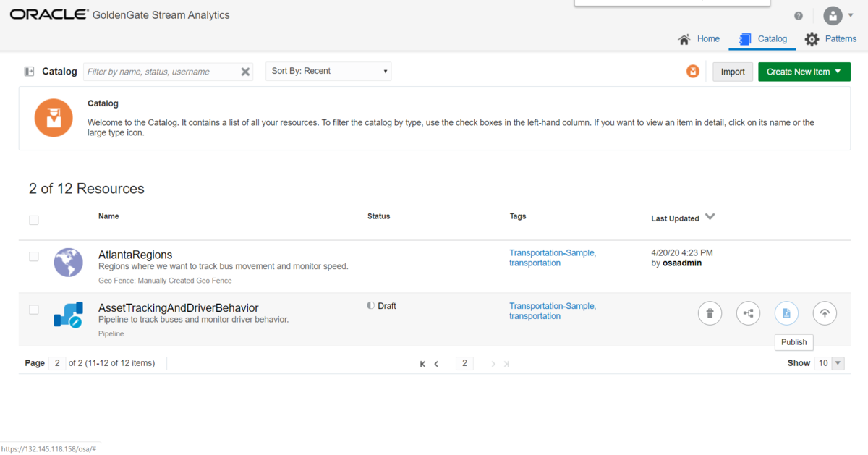Click the Last Updated column header
The width and height of the screenshot is (868, 455).
675,218
